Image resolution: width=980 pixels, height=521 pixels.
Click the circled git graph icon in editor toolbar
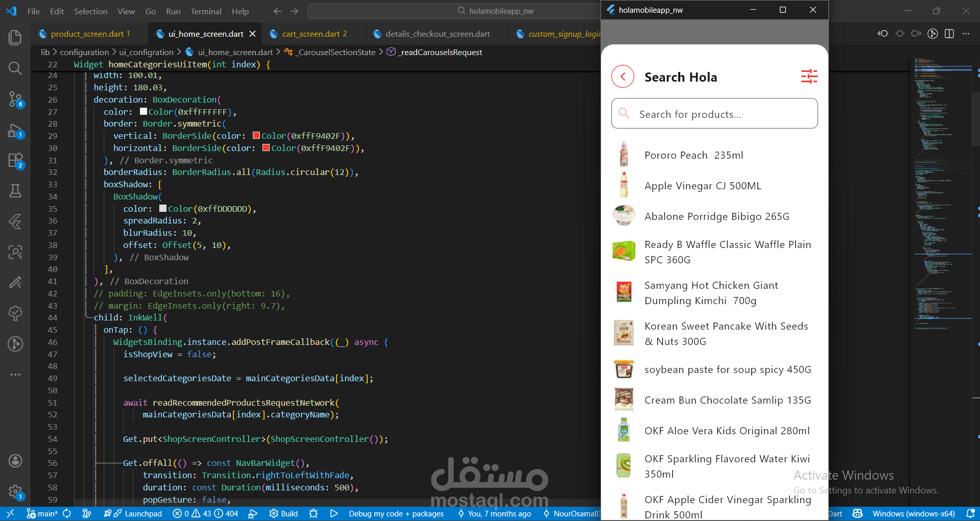pyautogui.click(x=933, y=34)
